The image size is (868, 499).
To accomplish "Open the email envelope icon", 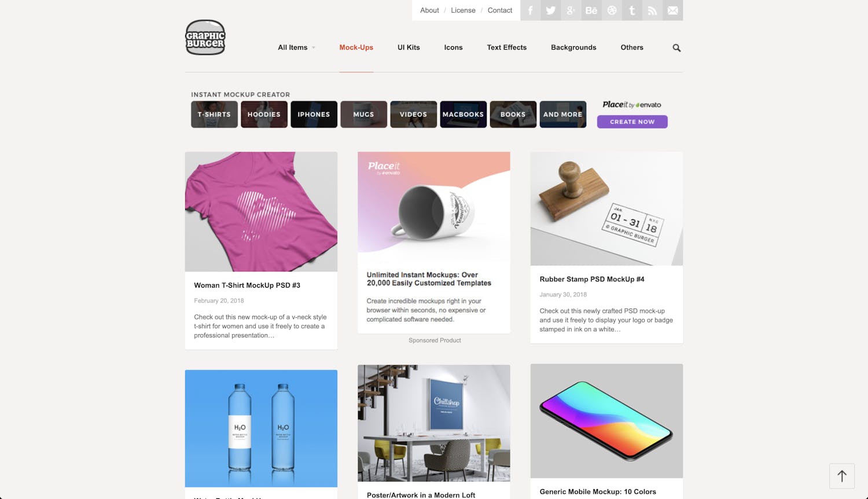I will 672,10.
